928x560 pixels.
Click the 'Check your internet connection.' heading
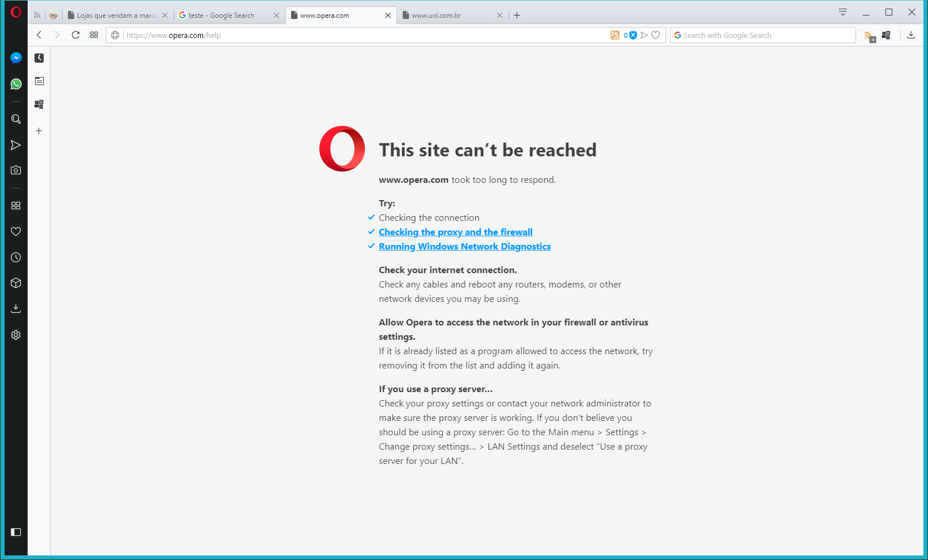tap(448, 270)
